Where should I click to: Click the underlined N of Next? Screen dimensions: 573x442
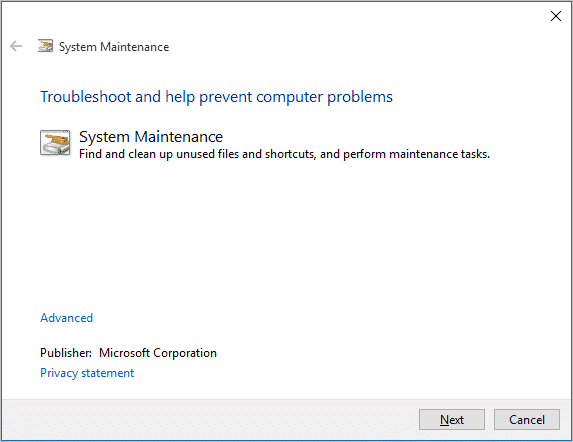[444, 420]
